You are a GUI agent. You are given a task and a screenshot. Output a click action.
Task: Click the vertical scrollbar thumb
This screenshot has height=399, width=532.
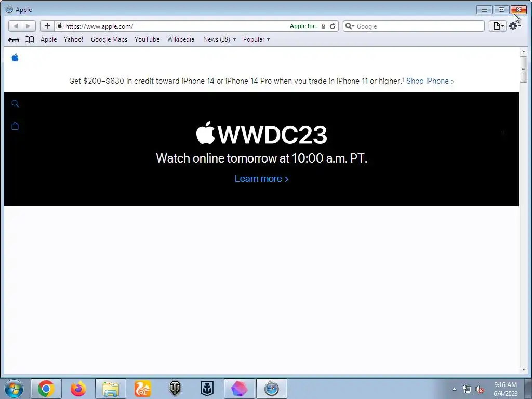(x=524, y=69)
